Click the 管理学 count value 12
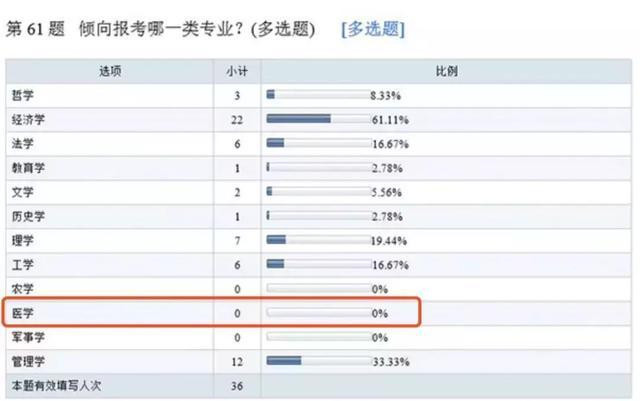 (237, 362)
